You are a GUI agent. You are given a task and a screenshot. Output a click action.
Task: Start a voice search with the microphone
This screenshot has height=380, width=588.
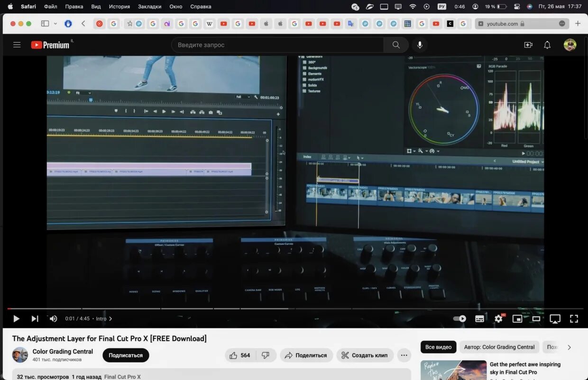click(419, 45)
